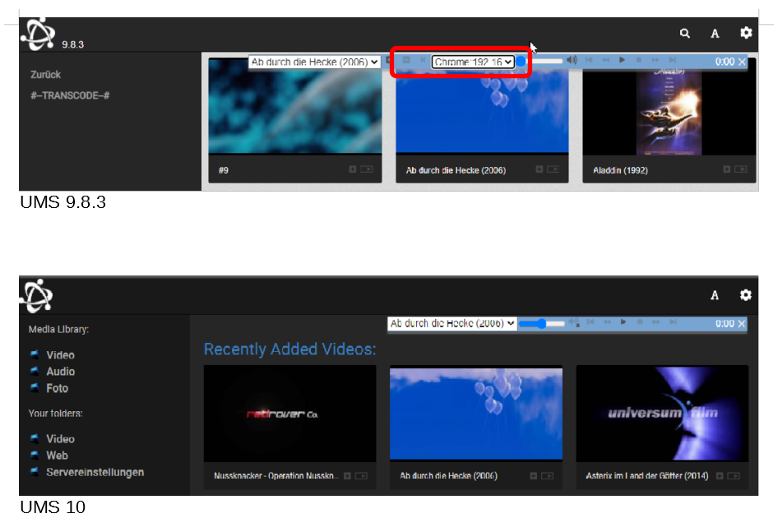Fast forward in the UMS 10 player bar
This screenshot has height=532, width=778.
pyautogui.click(x=656, y=322)
